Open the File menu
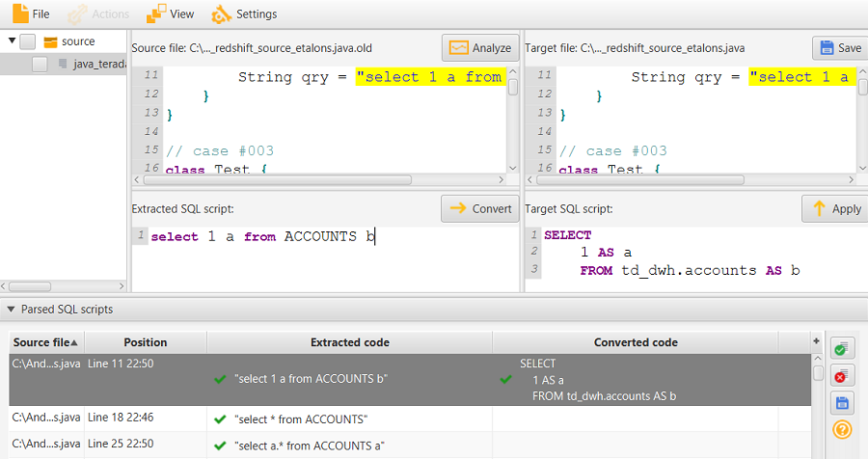This screenshot has width=868, height=459. 31,13
